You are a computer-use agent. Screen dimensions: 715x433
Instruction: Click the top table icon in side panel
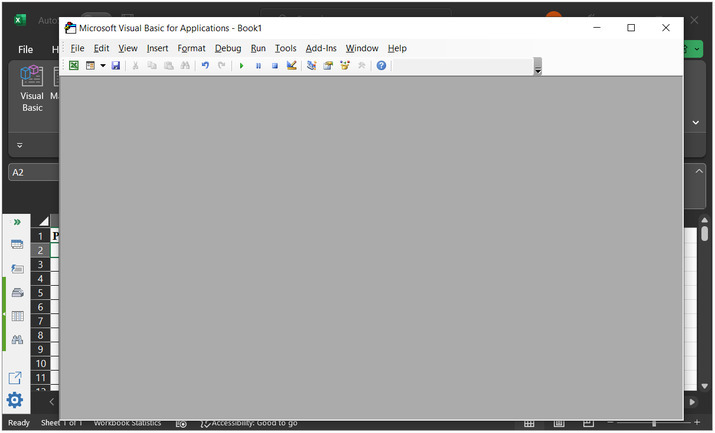17,245
